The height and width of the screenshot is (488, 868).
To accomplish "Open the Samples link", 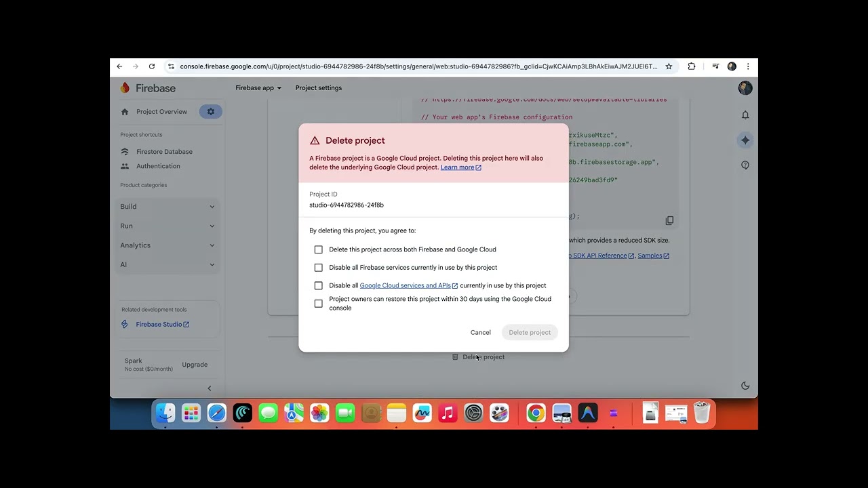I will pyautogui.click(x=654, y=256).
